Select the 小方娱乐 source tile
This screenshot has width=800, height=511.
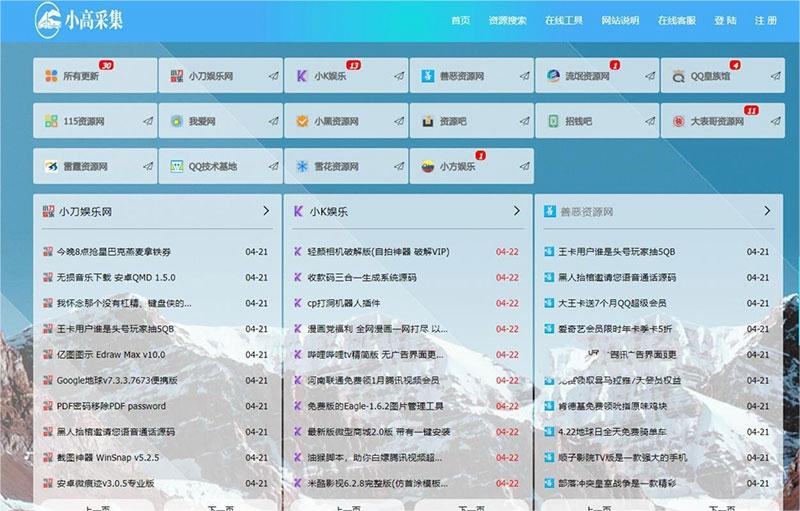click(x=470, y=167)
